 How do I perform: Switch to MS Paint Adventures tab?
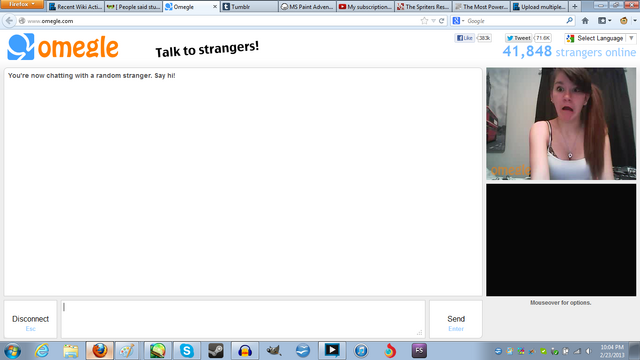(307, 7)
